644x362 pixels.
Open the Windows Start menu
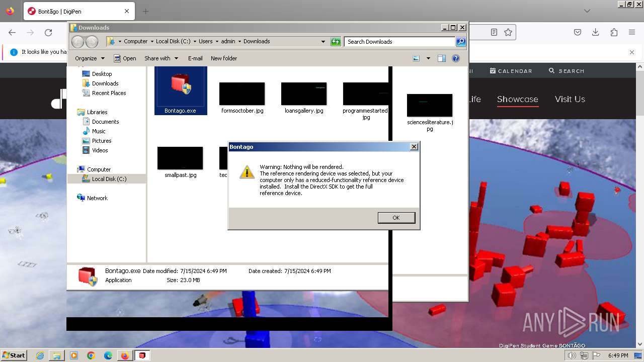pyautogui.click(x=14, y=355)
